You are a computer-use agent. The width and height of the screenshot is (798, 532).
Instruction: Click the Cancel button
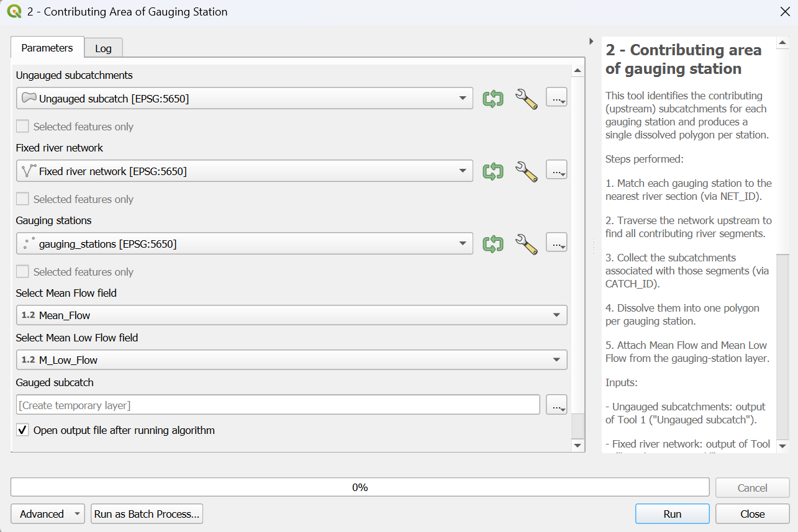pyautogui.click(x=752, y=488)
